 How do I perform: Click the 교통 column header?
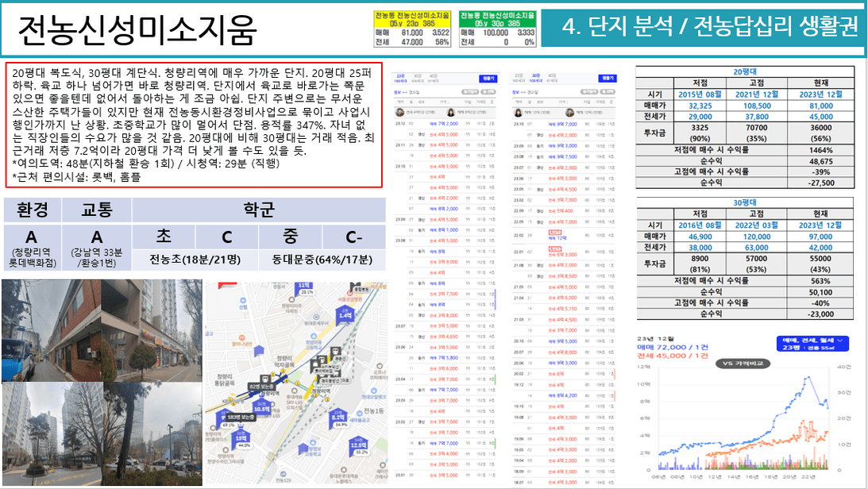click(97, 210)
